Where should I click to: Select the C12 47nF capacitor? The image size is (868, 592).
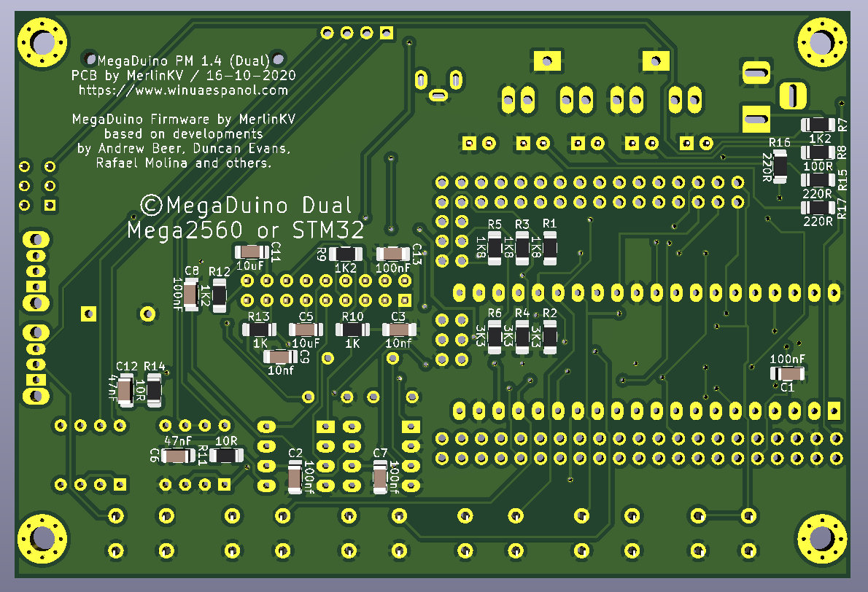click(x=125, y=390)
